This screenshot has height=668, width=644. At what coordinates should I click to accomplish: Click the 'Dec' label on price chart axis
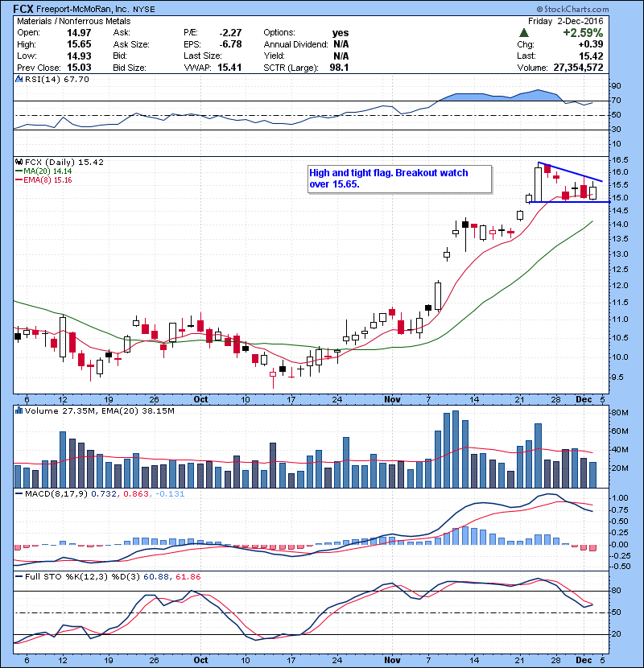584,399
